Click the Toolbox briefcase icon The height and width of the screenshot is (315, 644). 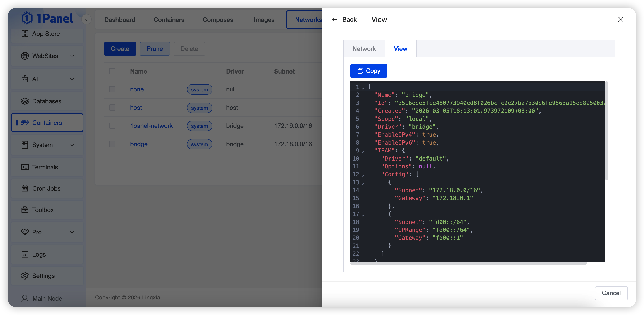tap(25, 210)
